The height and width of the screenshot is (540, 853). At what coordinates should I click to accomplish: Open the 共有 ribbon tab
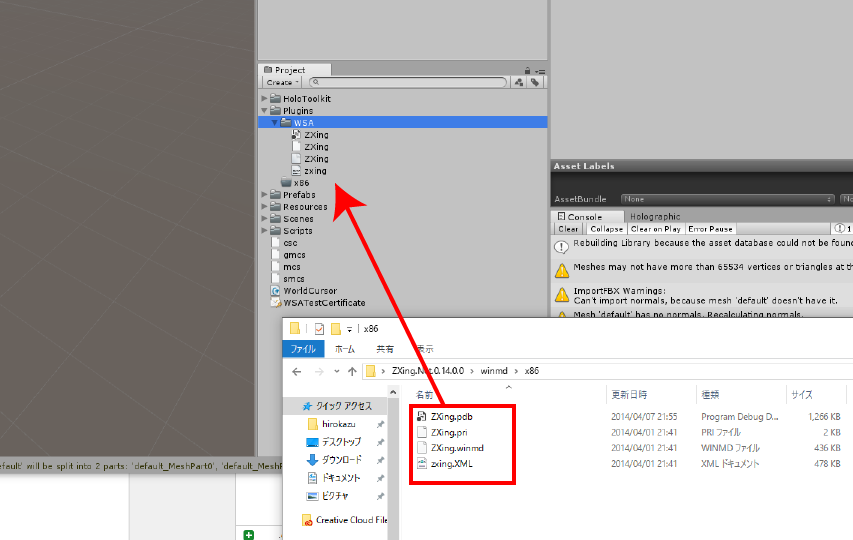[x=385, y=349]
